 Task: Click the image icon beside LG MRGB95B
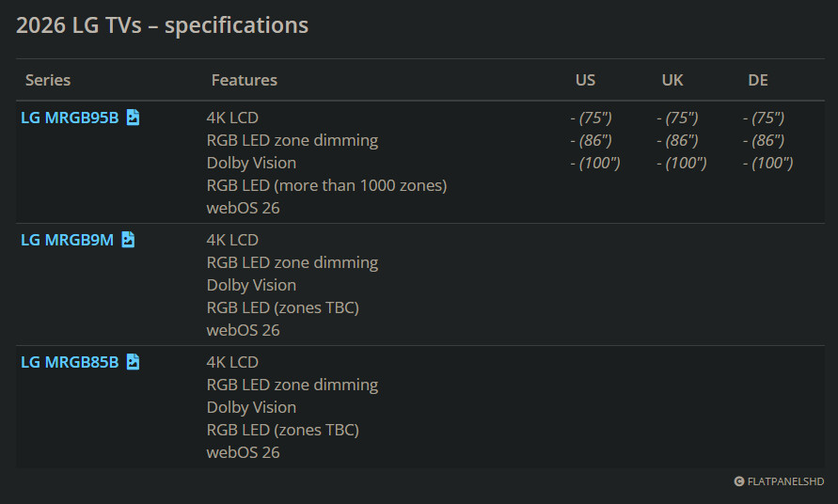(134, 118)
